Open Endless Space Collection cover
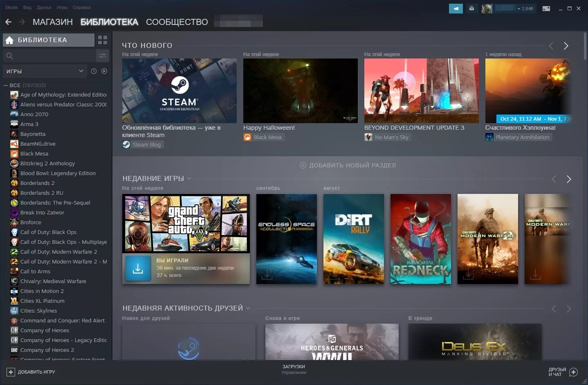The height and width of the screenshot is (385, 588). (287, 239)
